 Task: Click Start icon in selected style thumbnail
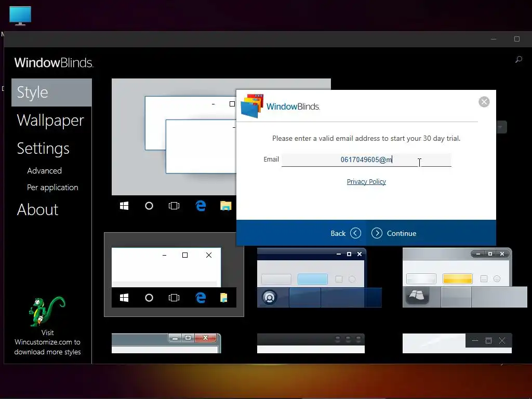tap(124, 298)
